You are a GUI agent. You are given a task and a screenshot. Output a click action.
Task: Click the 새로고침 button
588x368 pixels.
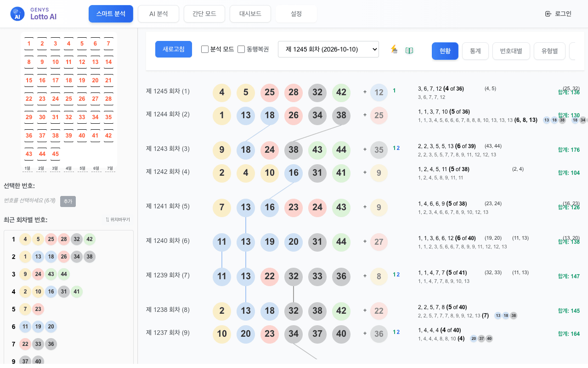[174, 49]
